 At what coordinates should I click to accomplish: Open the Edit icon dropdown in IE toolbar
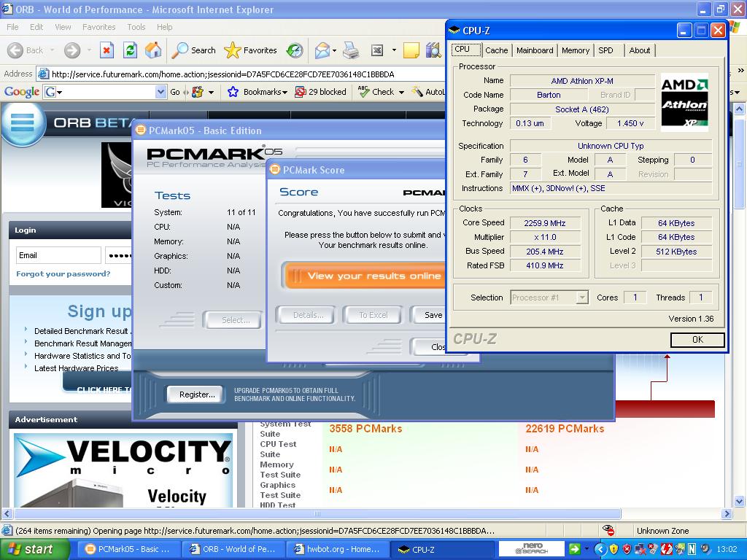pos(394,50)
